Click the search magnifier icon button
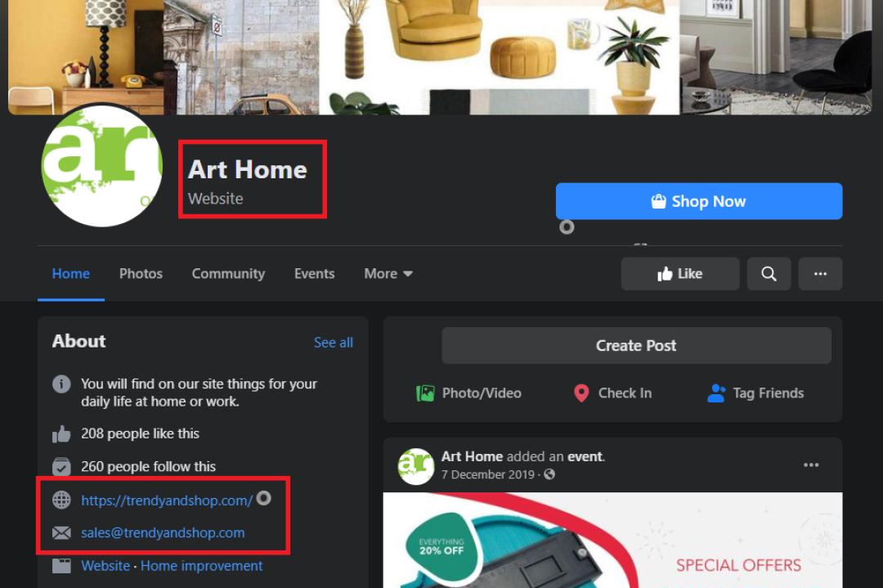This screenshot has height=588, width=883. [769, 274]
